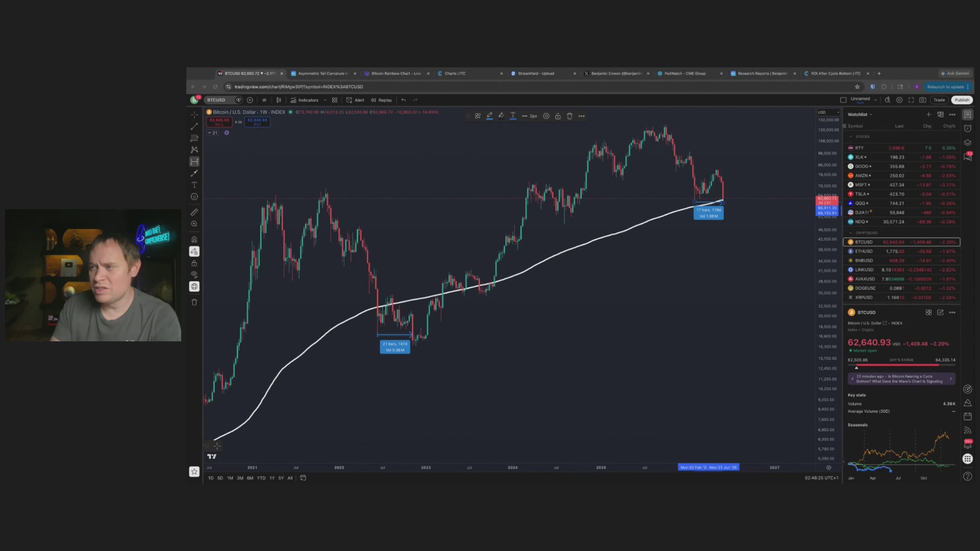Collapse the CRYPTO/USD watchlist section

[x=851, y=233]
